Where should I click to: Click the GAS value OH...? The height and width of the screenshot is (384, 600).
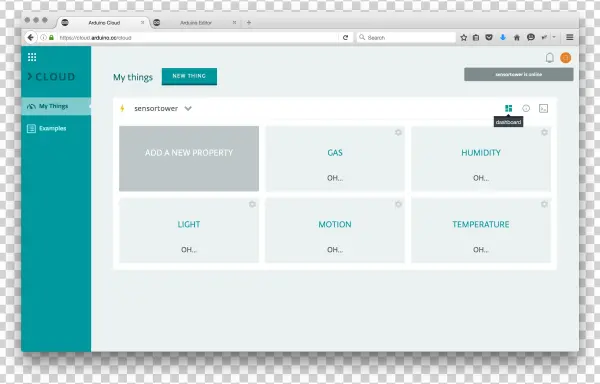[335, 178]
